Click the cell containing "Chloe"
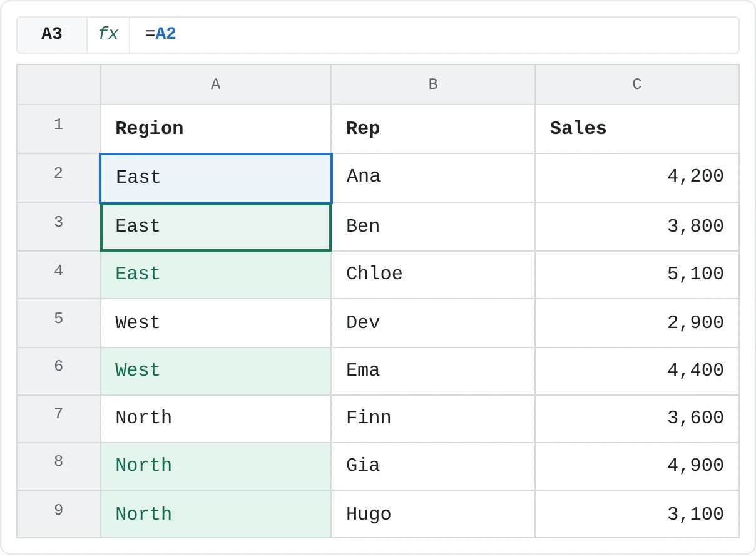This screenshot has height=556, width=756. click(433, 275)
